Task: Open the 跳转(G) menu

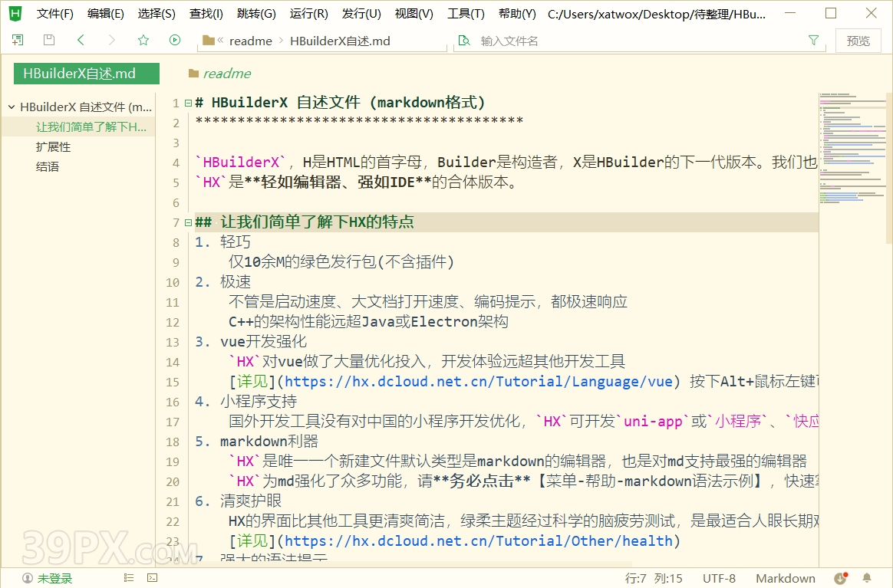Action: coord(256,14)
